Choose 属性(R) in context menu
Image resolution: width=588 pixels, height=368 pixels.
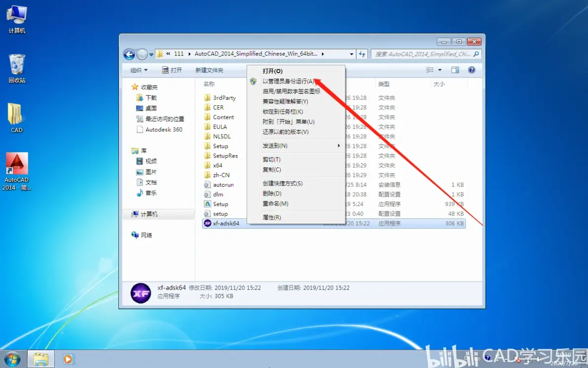click(296, 217)
